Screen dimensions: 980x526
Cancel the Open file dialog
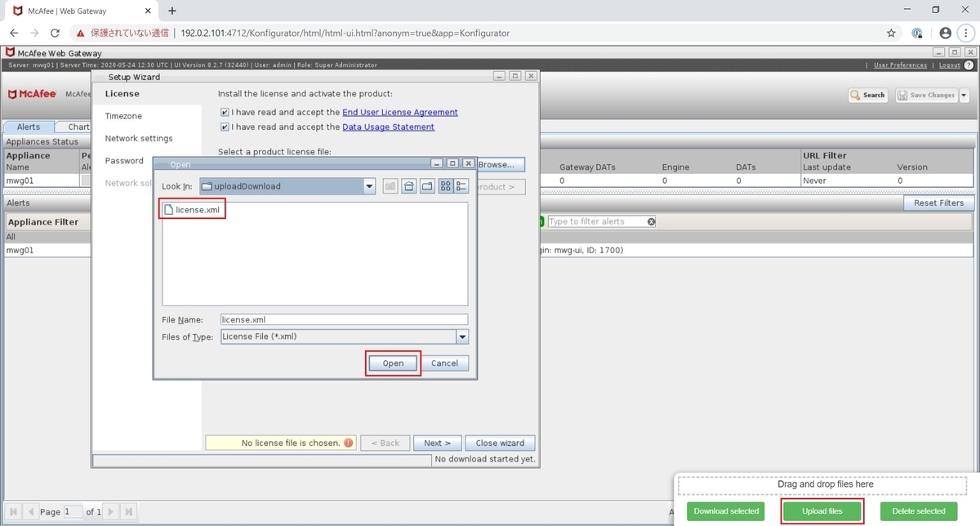click(444, 363)
